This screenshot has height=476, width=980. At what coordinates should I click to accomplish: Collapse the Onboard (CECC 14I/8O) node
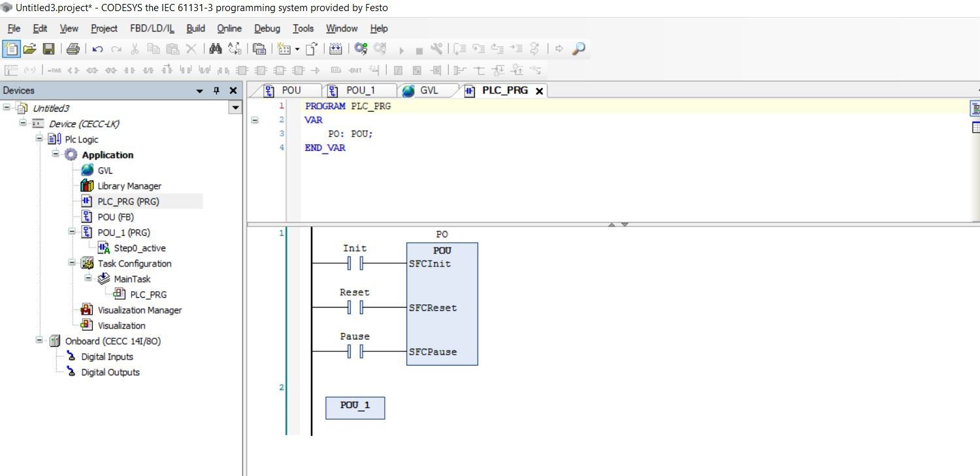[40, 341]
